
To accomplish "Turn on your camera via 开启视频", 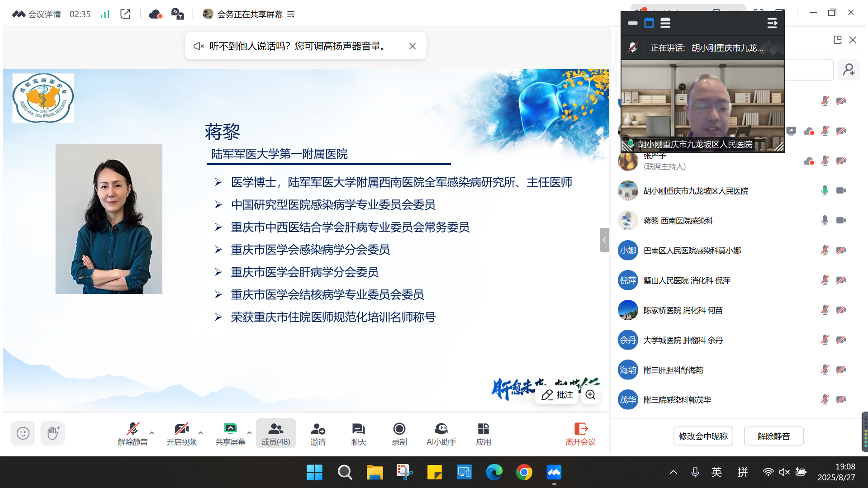I will (181, 433).
